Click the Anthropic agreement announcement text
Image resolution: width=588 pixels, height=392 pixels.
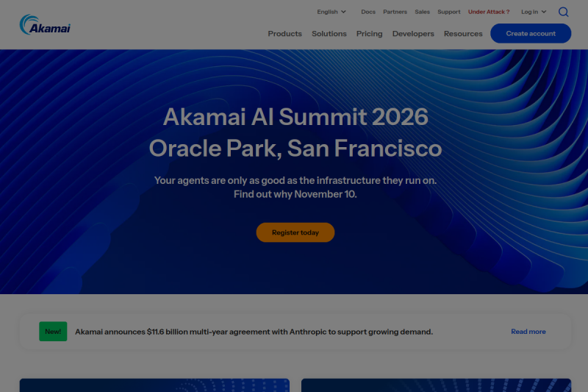(254, 332)
